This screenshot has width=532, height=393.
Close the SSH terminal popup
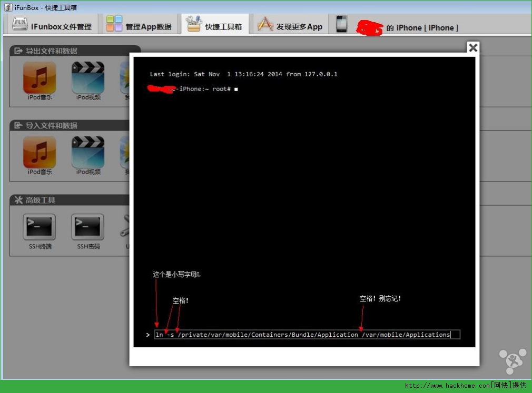coord(473,47)
